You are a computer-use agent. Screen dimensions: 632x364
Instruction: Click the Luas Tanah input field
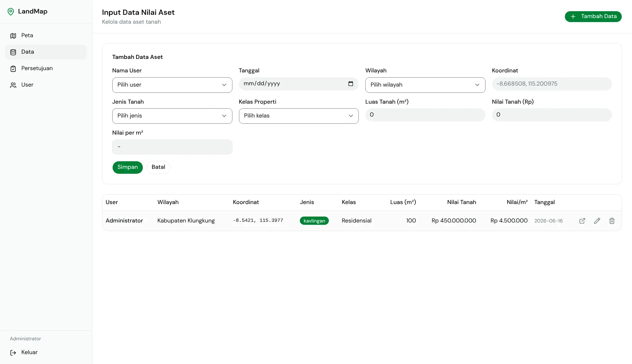point(425,115)
